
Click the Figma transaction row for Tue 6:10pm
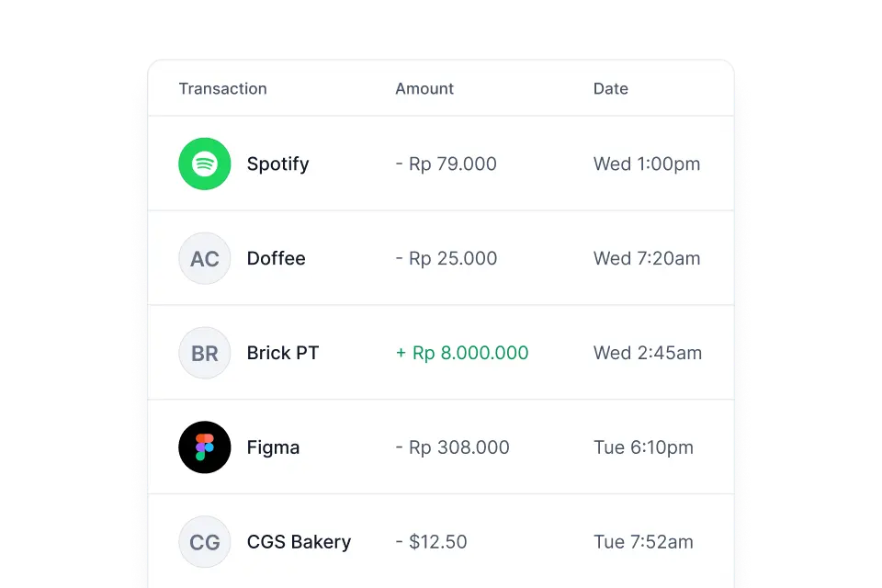click(x=441, y=447)
